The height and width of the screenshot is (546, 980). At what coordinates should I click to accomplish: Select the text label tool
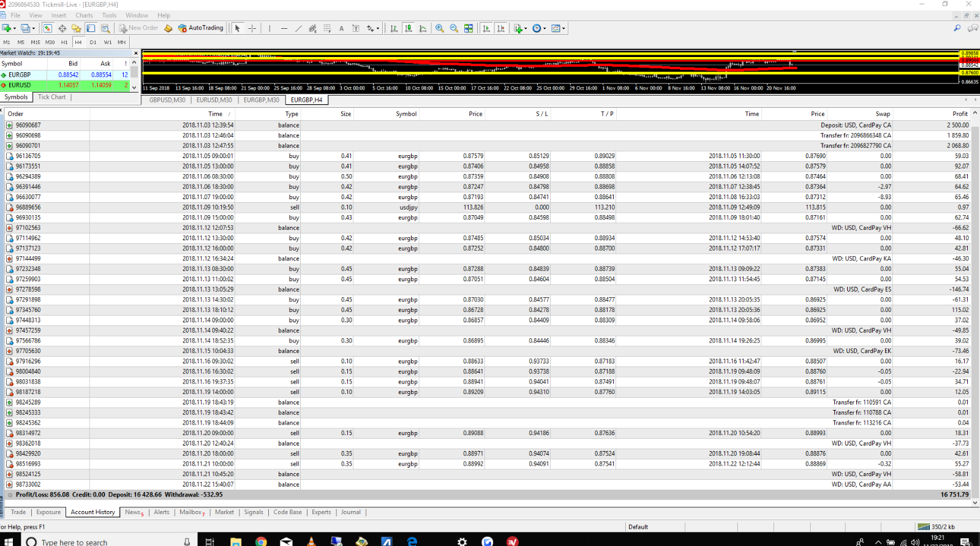[356, 28]
